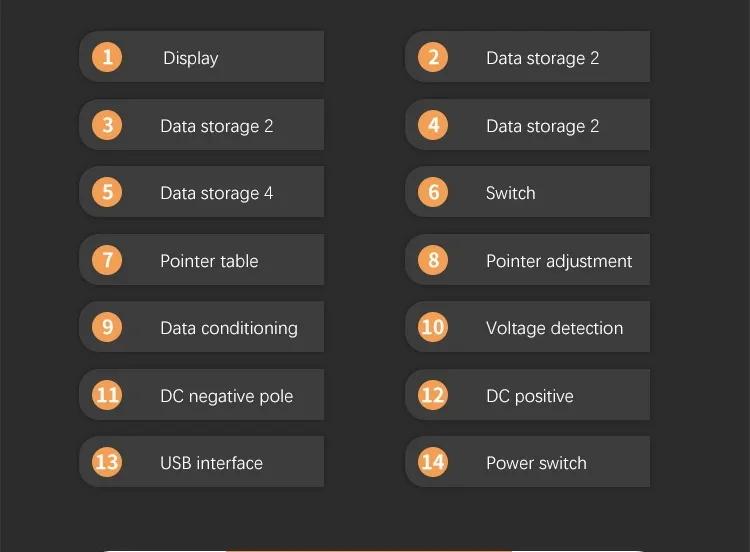
Task: Choose the USB interface label
Action: pos(211,463)
